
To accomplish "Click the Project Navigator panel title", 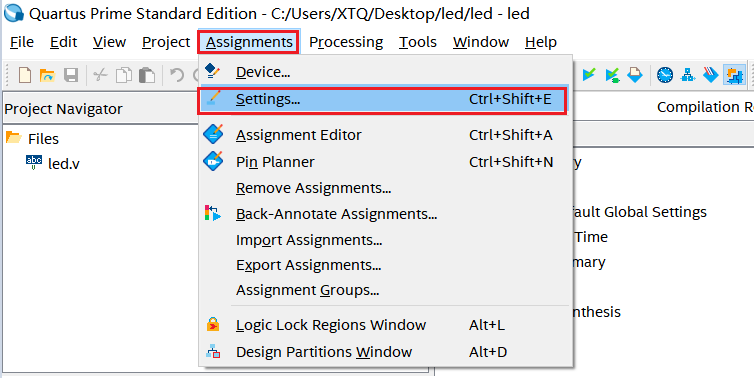I will click(63, 109).
